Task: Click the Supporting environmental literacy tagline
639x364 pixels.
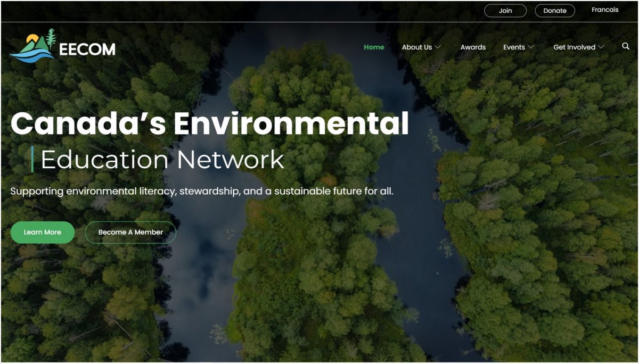Action: pyautogui.click(x=202, y=191)
